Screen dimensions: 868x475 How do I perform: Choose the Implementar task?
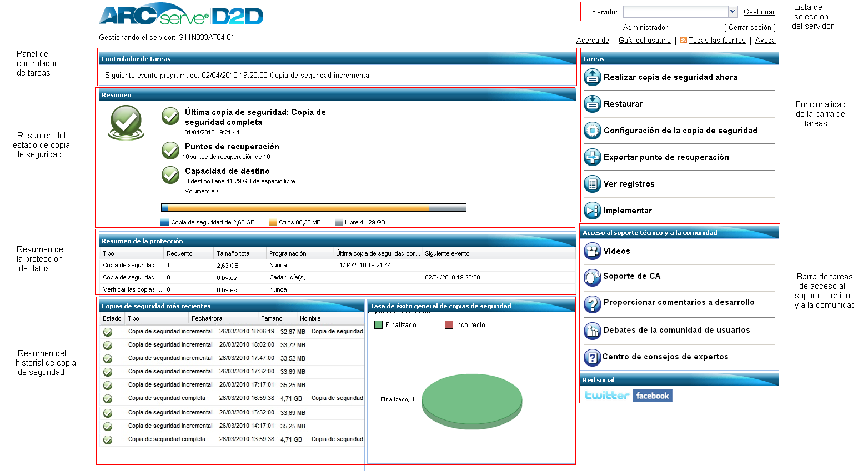click(628, 211)
